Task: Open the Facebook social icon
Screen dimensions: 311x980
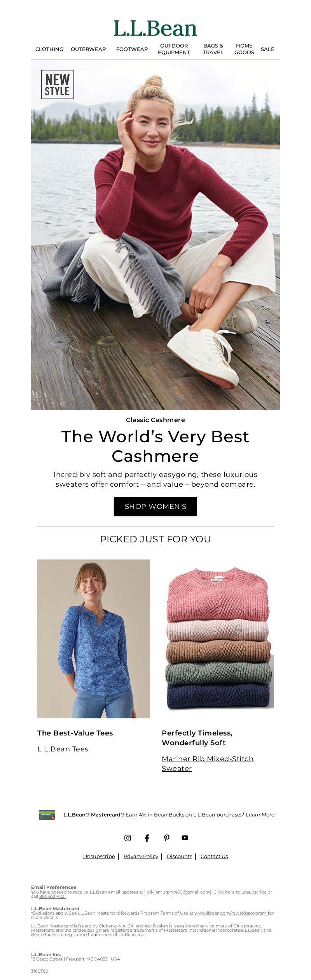Action: click(147, 838)
